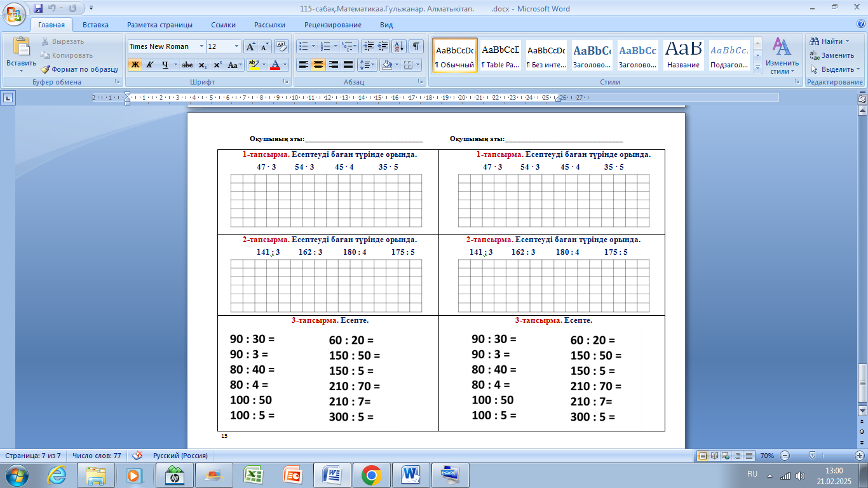
Task: Increase paragraph indent
Action: [383, 46]
